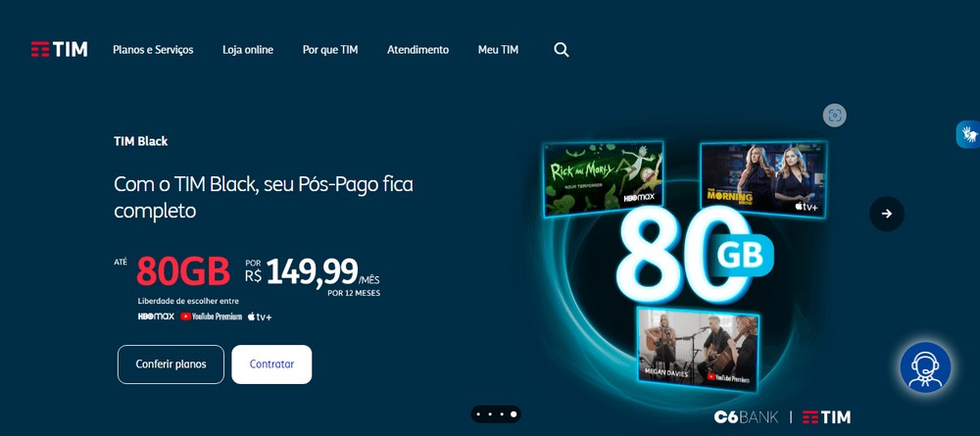Open the support chat headset icon

click(925, 367)
